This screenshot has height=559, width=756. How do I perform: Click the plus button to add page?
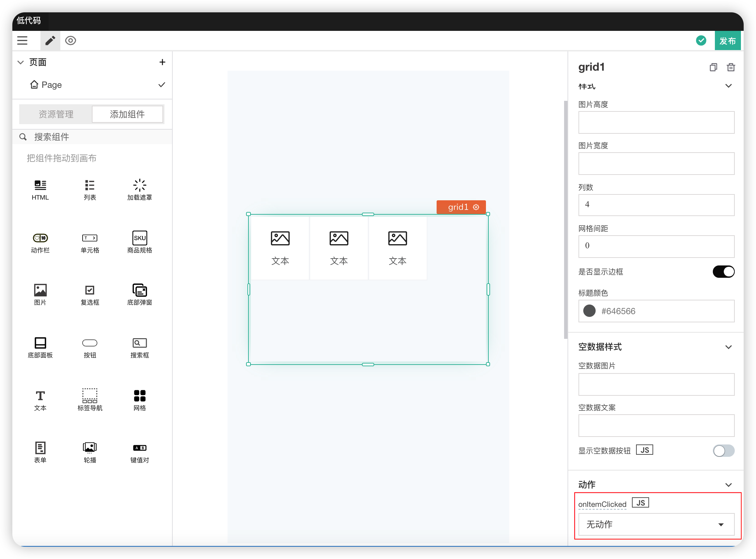162,62
